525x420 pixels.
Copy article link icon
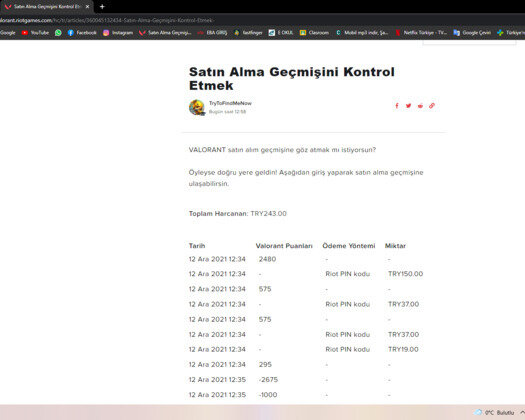tap(432, 106)
